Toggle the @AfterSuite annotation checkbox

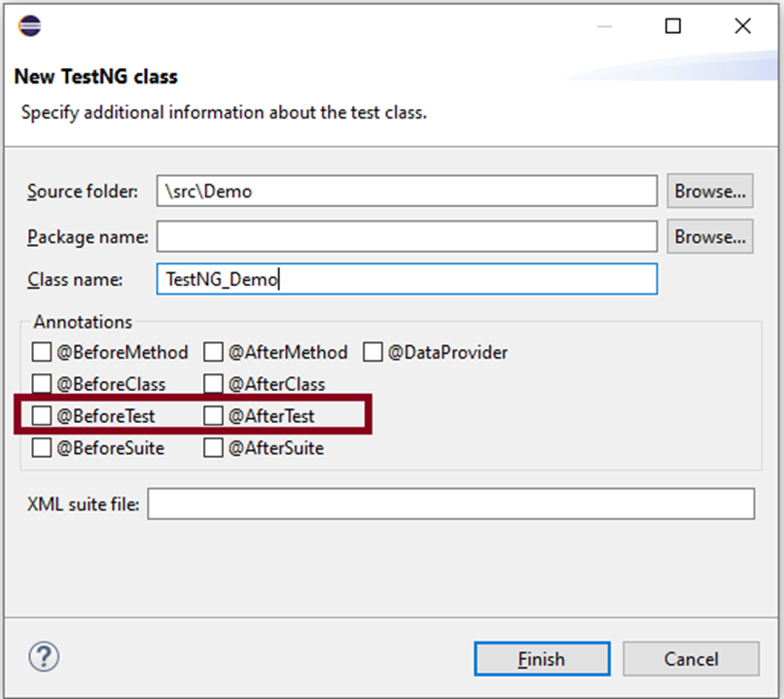213,448
